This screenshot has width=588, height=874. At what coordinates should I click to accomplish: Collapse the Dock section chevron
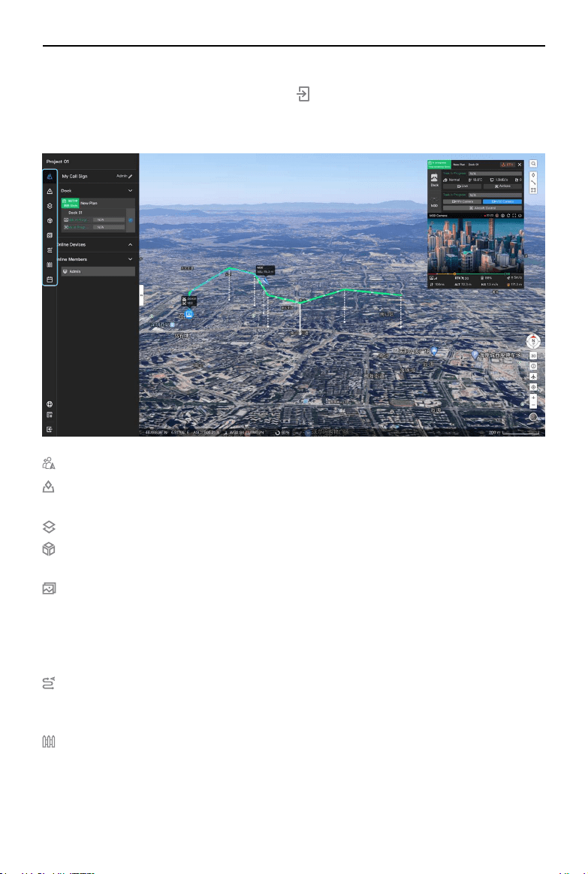click(131, 191)
